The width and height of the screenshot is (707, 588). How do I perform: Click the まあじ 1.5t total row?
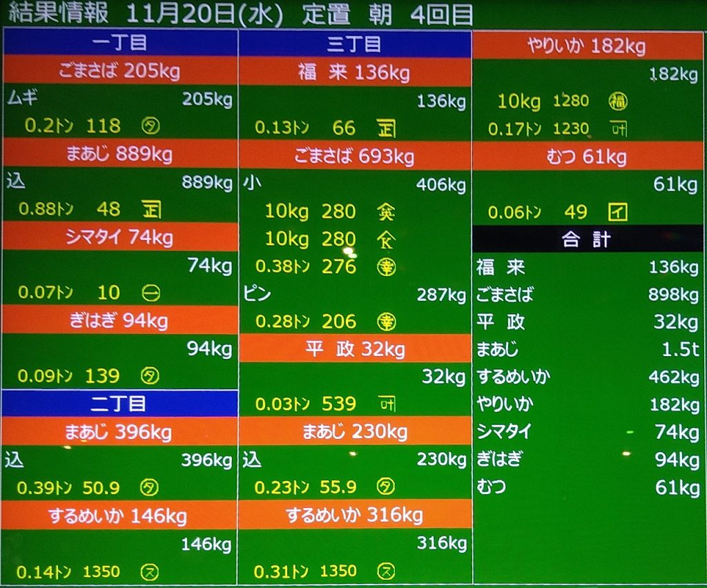(588, 350)
